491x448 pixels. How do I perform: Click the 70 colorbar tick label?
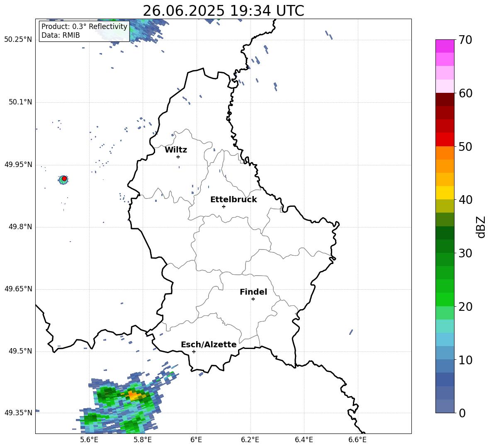tap(465, 40)
